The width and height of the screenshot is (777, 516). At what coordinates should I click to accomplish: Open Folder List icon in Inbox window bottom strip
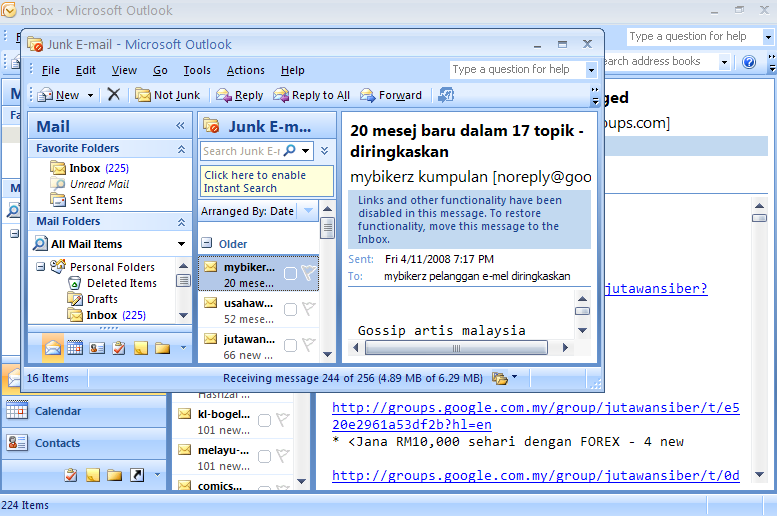click(x=114, y=475)
